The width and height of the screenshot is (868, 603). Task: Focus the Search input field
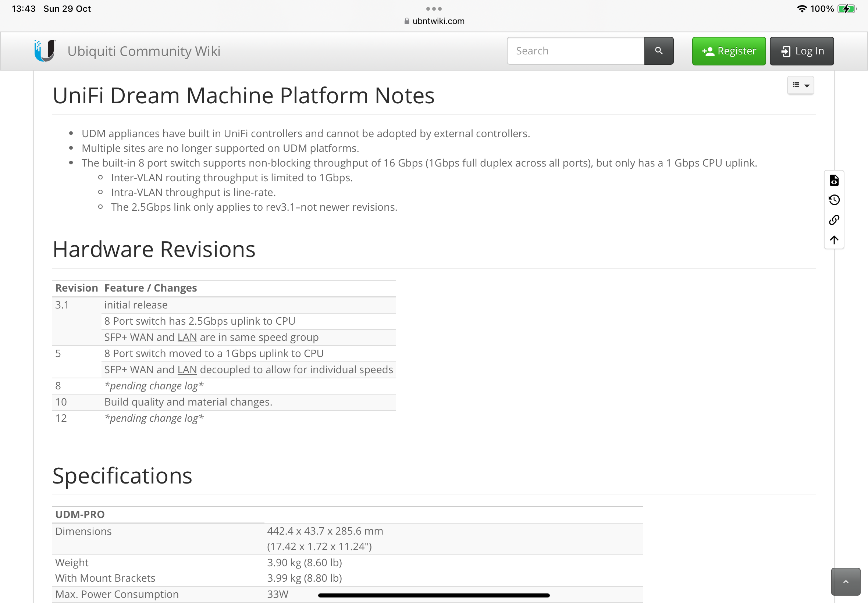(x=575, y=51)
